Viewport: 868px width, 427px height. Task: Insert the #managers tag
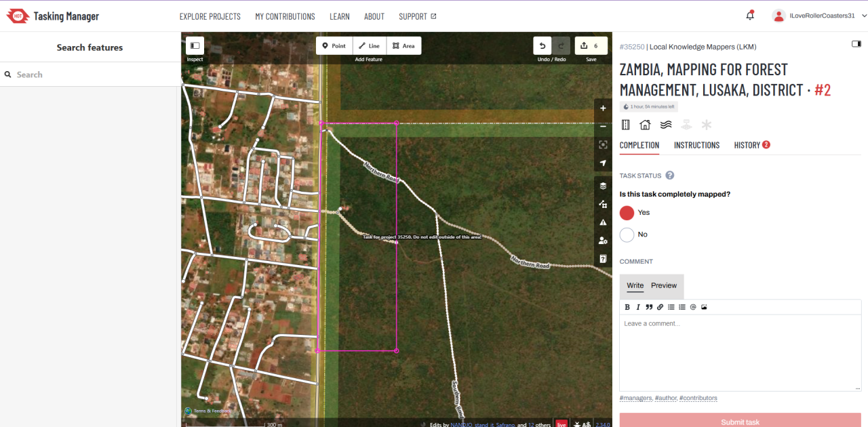[636, 398]
